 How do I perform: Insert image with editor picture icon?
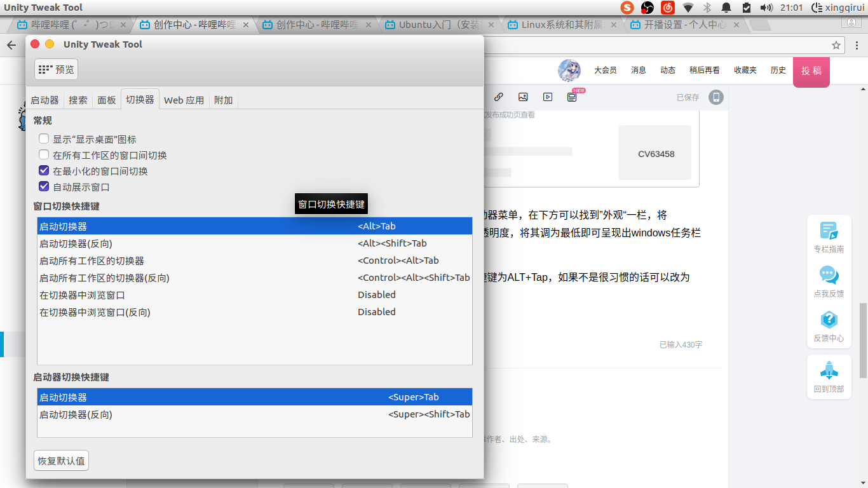point(523,97)
